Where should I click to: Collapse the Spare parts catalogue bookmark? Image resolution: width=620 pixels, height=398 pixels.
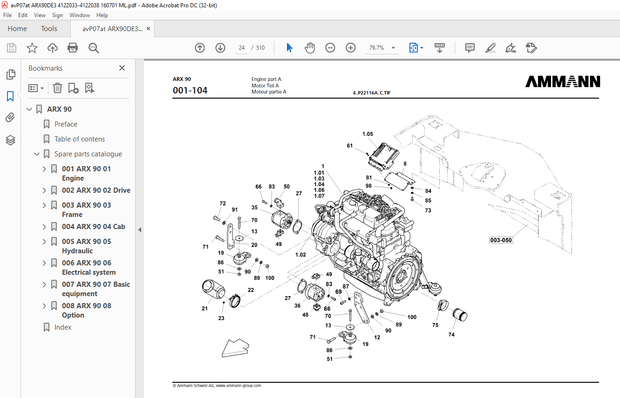point(36,154)
